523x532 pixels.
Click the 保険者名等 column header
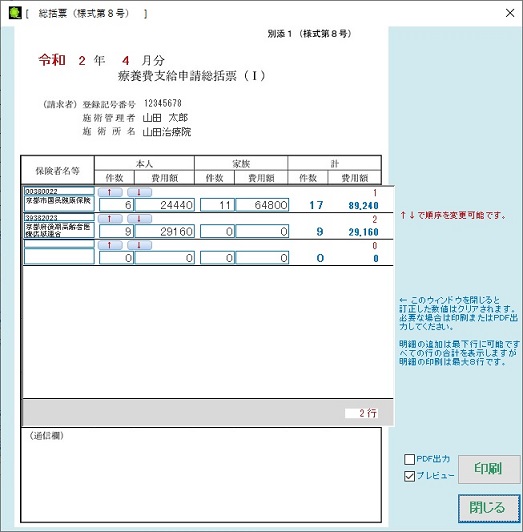(x=58, y=171)
